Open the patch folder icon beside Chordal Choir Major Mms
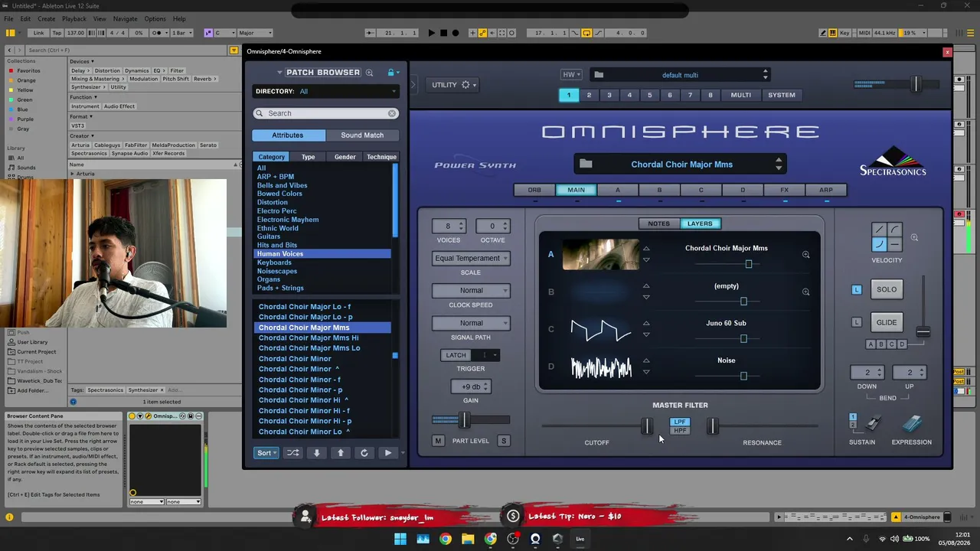The height and width of the screenshot is (551, 980). (x=586, y=164)
